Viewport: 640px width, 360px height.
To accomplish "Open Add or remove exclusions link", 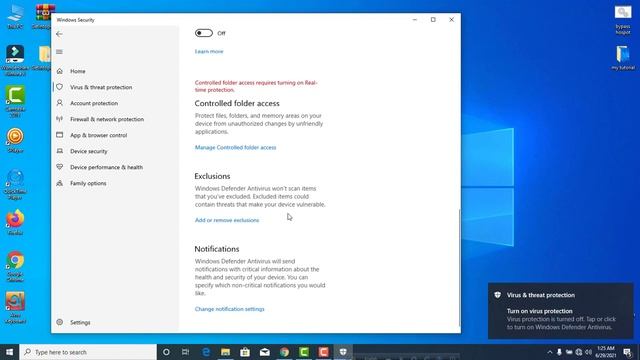I will 227,220.
